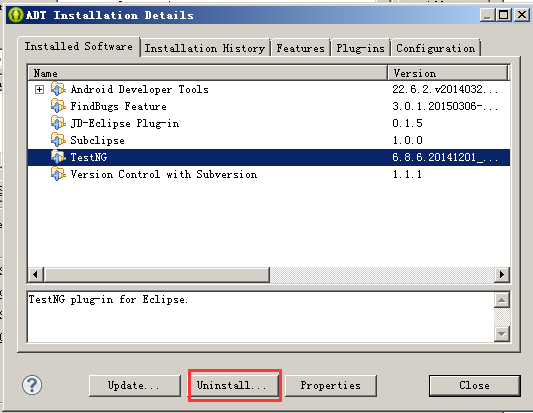The width and height of the screenshot is (533, 413).
Task: Click version cell 1.0.0
Action: (407, 140)
